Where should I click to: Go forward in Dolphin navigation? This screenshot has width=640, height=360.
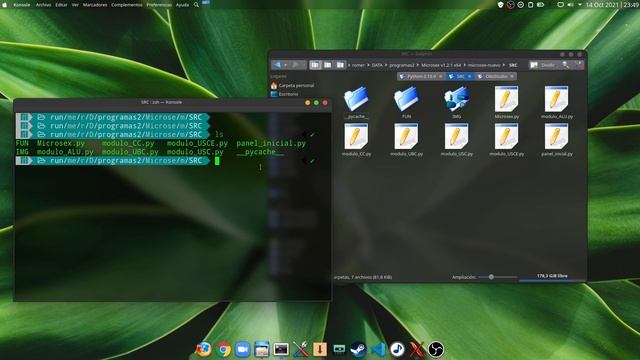[297, 65]
